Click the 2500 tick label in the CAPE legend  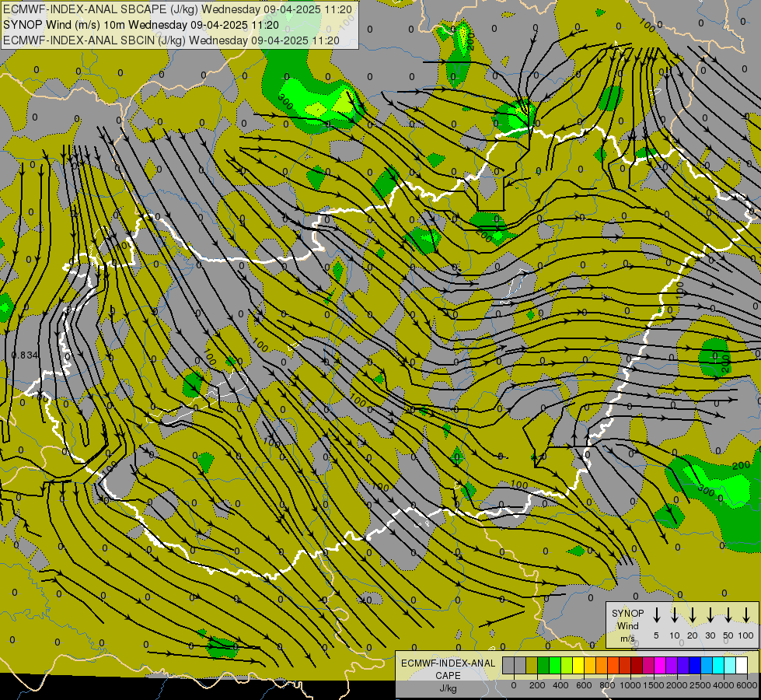click(x=700, y=685)
